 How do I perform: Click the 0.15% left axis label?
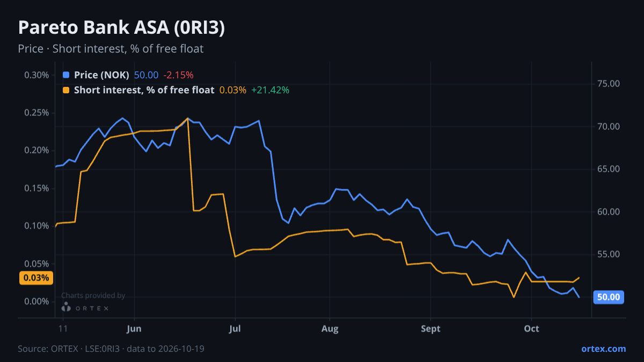coord(36,188)
